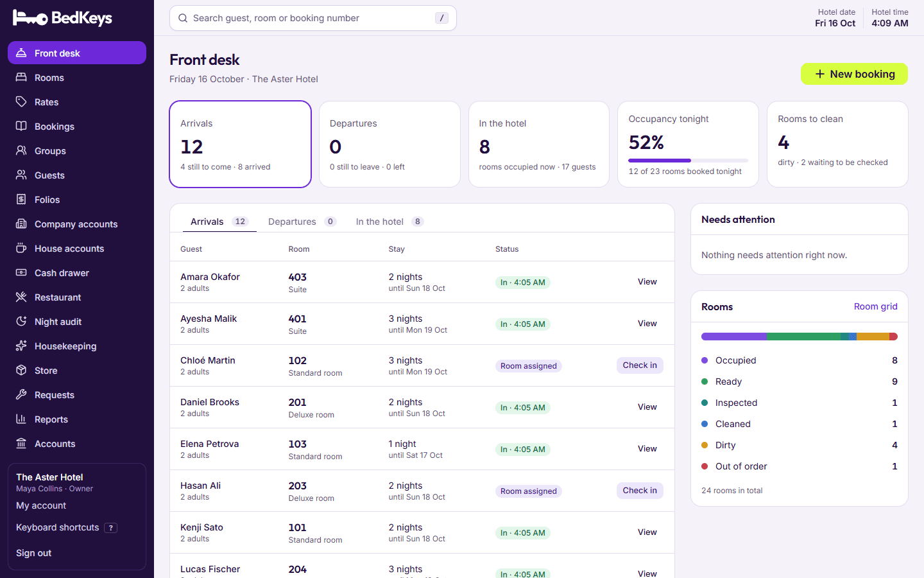Open Folios via its receipt icon

(21, 199)
